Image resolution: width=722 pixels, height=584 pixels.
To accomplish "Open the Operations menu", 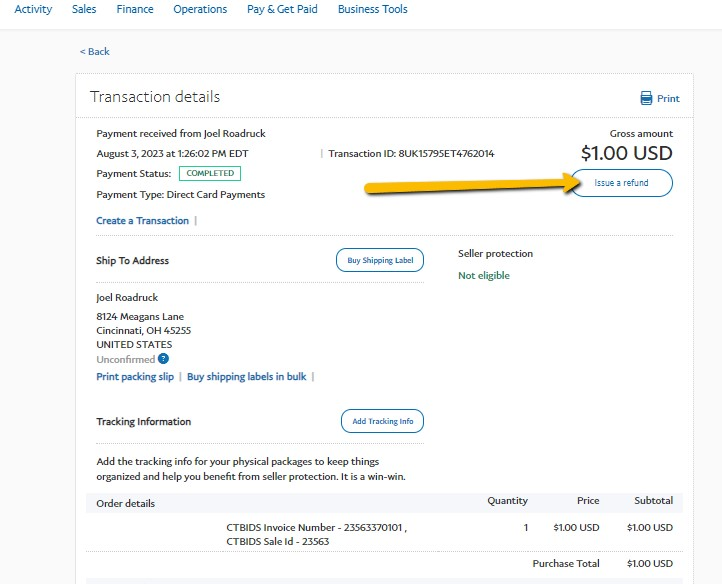I will (x=200, y=9).
